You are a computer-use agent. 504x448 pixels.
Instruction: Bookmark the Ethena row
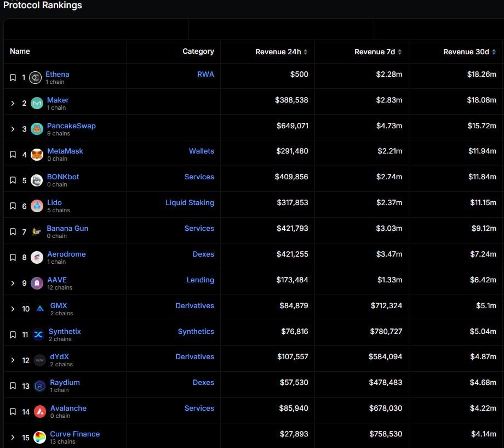point(13,77)
